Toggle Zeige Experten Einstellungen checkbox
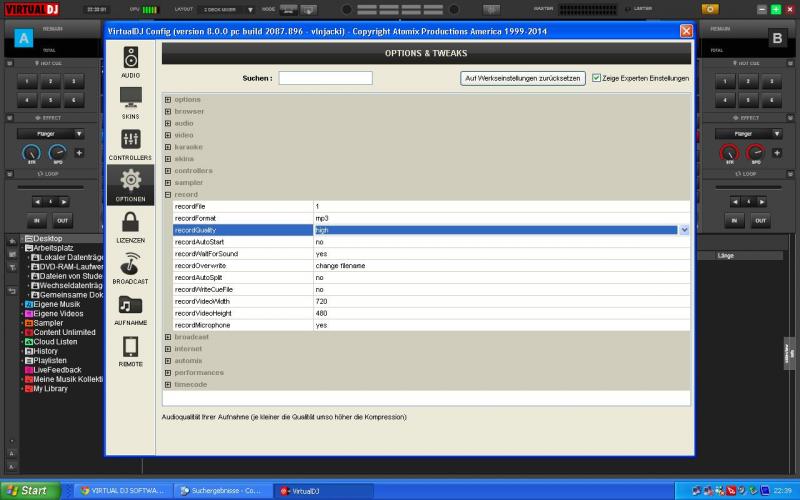Image resolution: width=800 pixels, height=500 pixels. [x=597, y=78]
